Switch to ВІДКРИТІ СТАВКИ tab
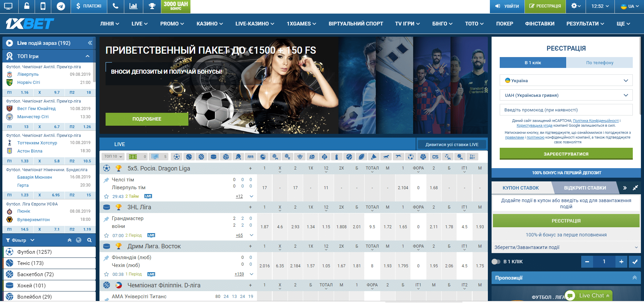 pyautogui.click(x=585, y=188)
